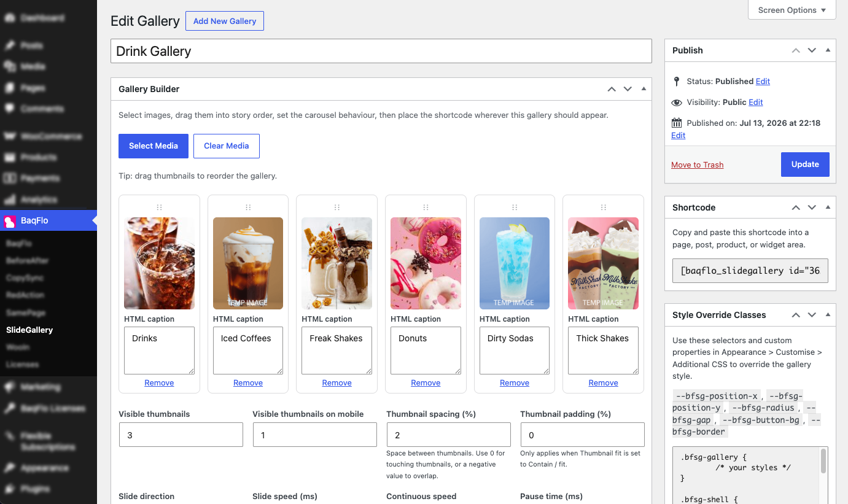Move Gallery Builder panel up arrow

tap(612, 89)
